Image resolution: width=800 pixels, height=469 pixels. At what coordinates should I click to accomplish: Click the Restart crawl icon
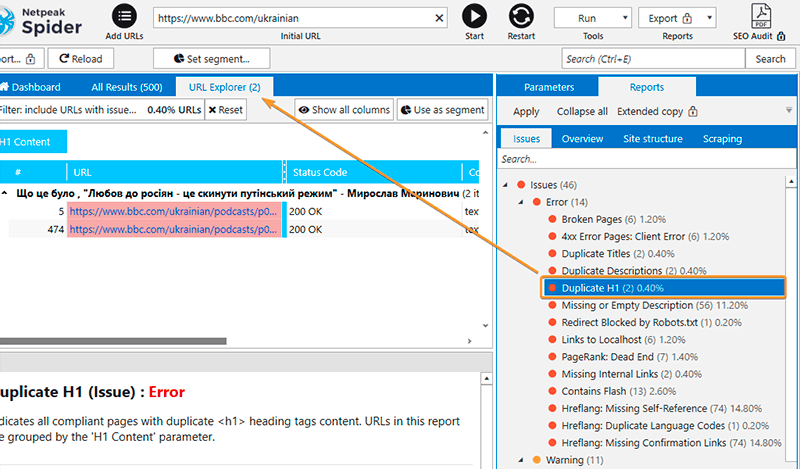pos(521,16)
